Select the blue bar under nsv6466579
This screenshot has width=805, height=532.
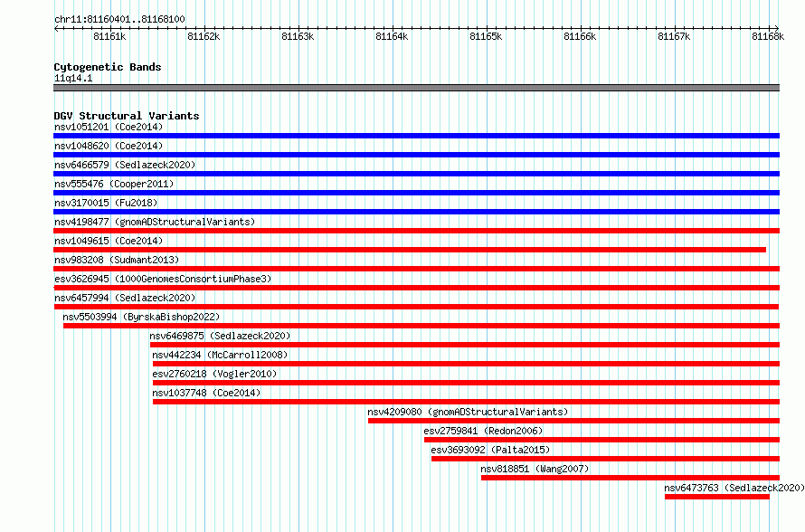(416, 174)
